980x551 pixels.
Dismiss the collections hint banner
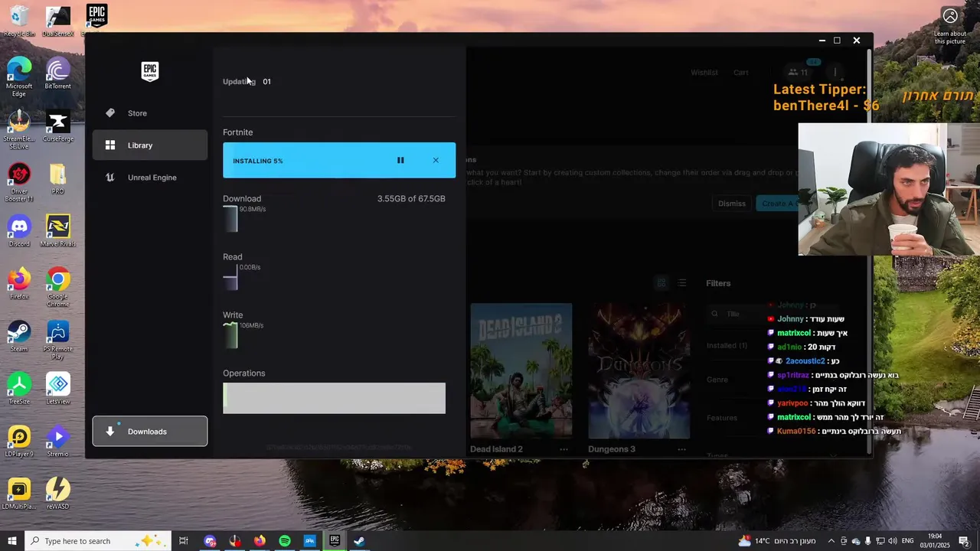732,204
